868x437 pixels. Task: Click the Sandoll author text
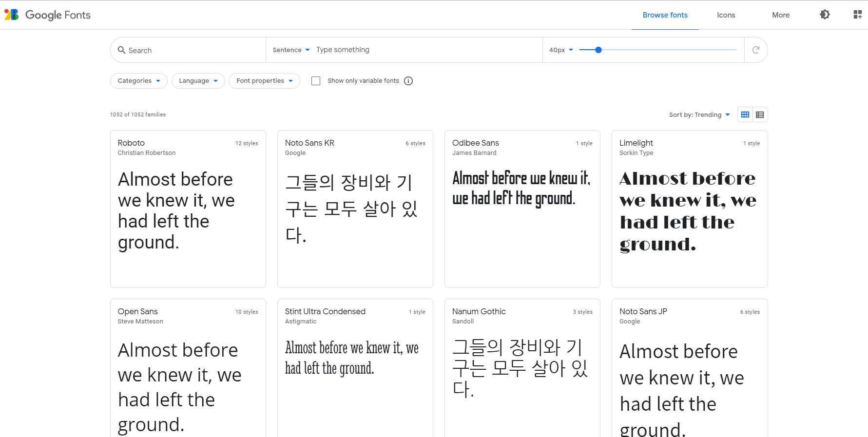[463, 322]
